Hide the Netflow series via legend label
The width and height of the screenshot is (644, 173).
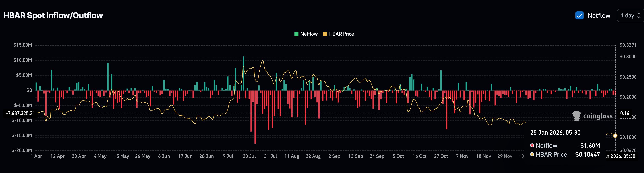[x=309, y=34]
